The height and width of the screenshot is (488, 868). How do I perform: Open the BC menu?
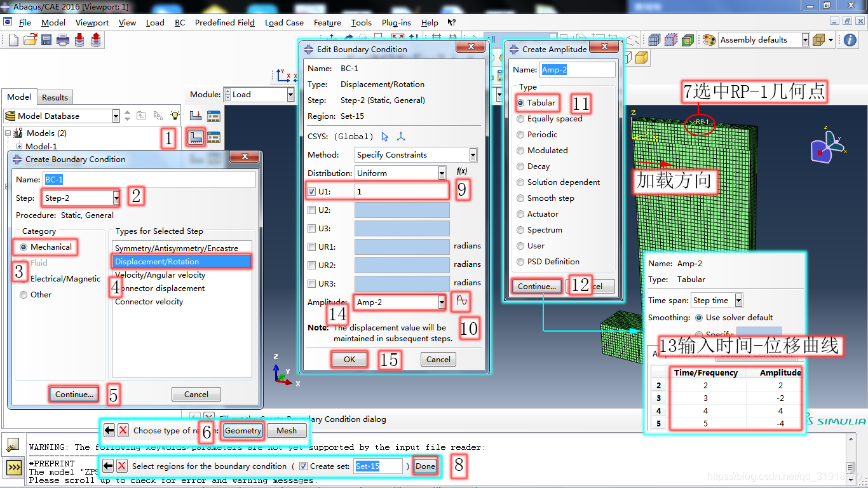180,23
